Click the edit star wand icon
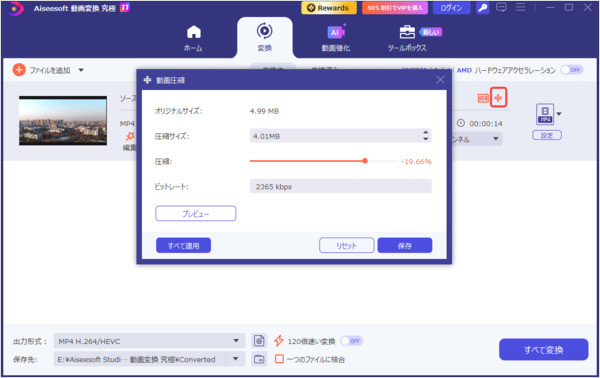Image resolution: width=600 pixels, height=378 pixels. click(130, 136)
